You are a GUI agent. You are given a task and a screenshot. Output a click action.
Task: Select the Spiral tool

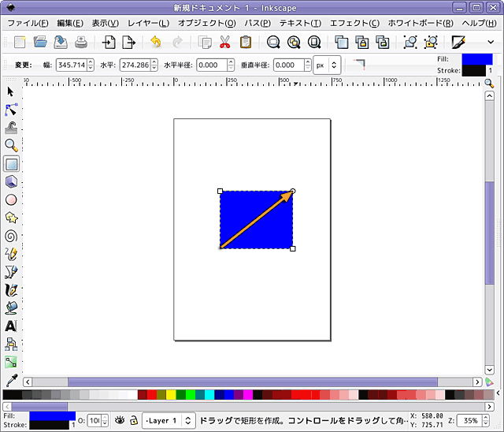(x=11, y=236)
